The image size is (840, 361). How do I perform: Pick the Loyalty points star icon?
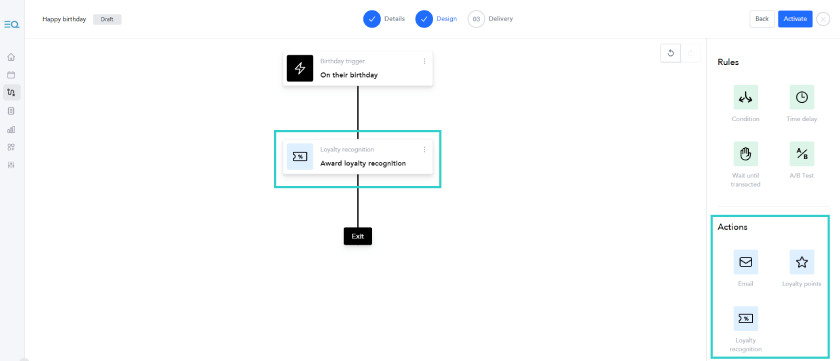(802, 262)
